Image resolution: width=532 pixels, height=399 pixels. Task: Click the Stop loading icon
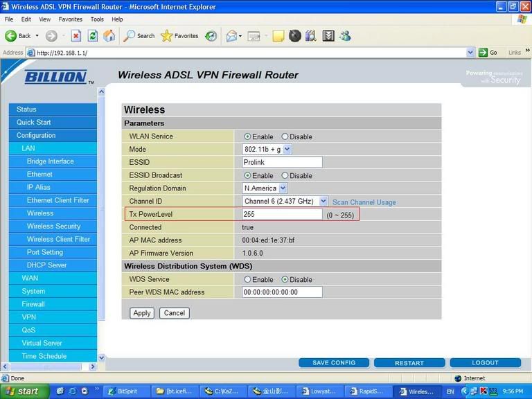(x=76, y=35)
